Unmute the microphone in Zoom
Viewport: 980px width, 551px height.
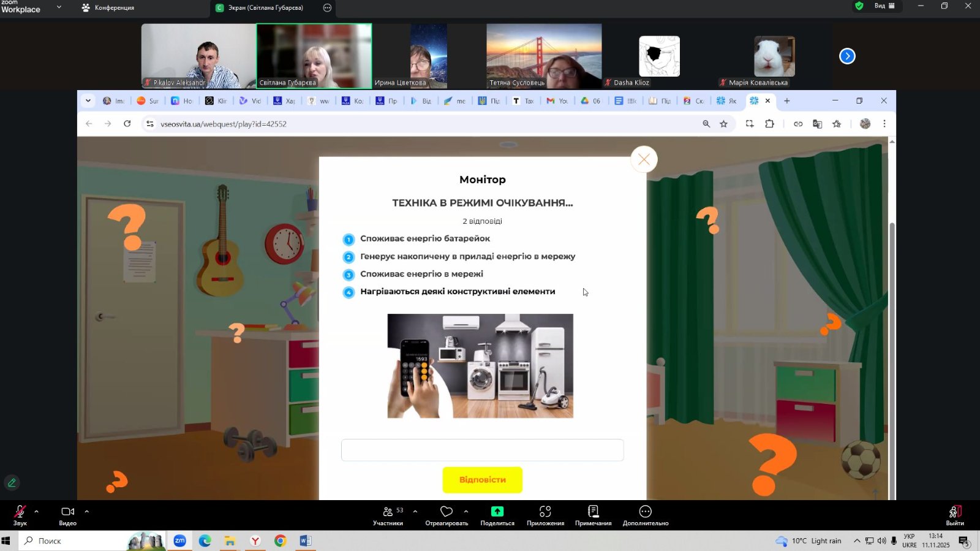pyautogui.click(x=20, y=512)
